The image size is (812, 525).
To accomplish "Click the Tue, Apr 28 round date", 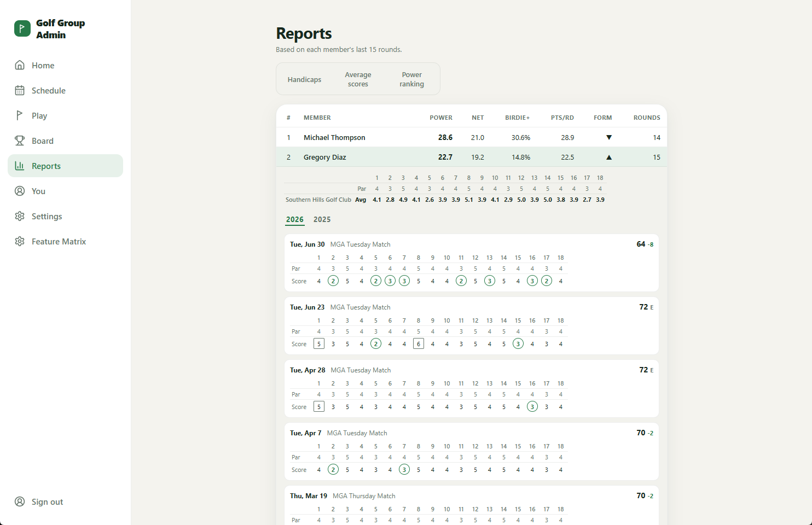I will click(308, 370).
